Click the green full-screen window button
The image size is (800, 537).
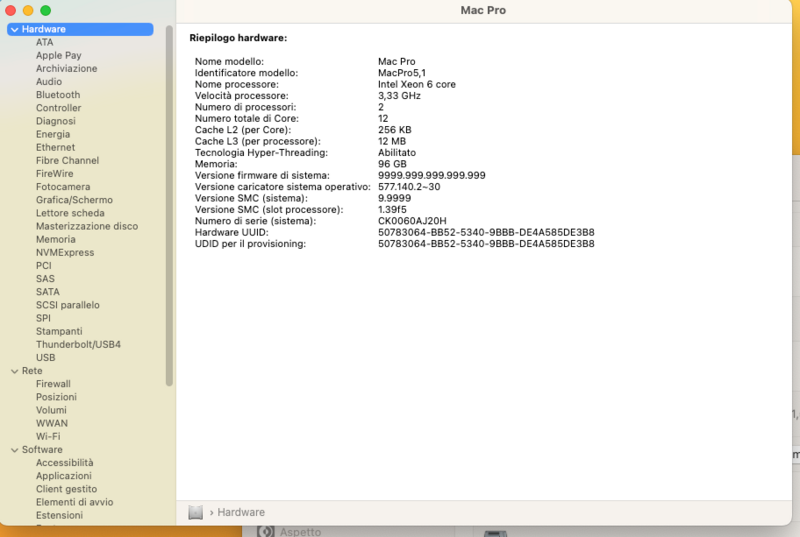click(x=45, y=10)
